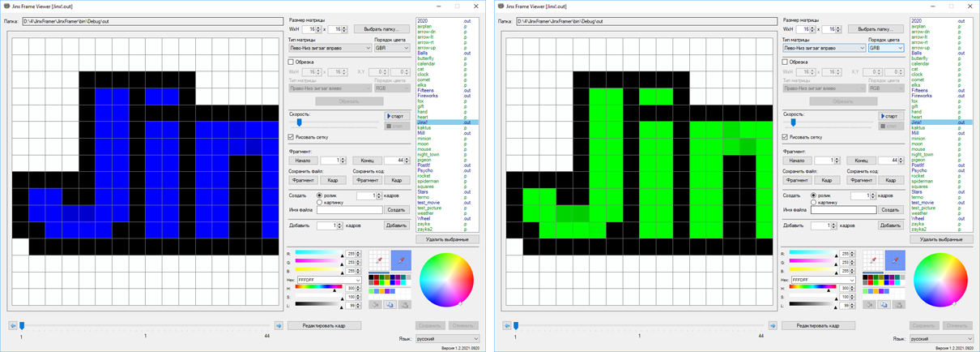This screenshot has height=352, width=980.
Task: Select white-background eyedropper in right window
Action: pyautogui.click(x=873, y=260)
